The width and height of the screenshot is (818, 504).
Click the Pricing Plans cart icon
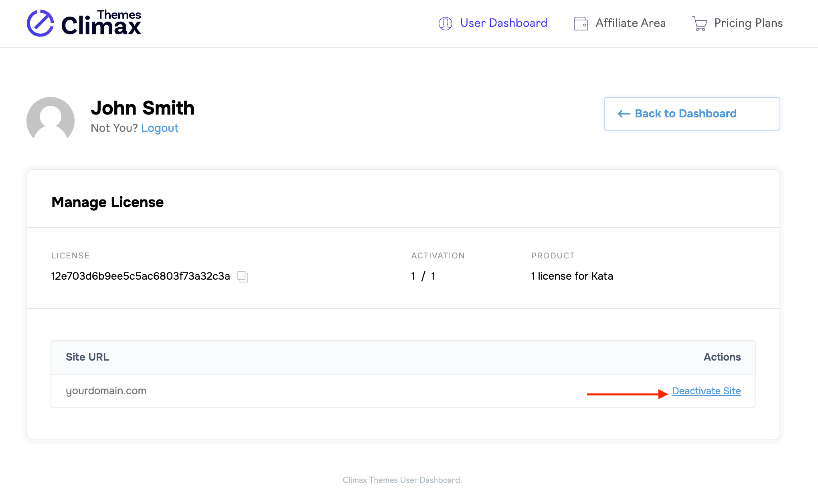click(x=700, y=24)
